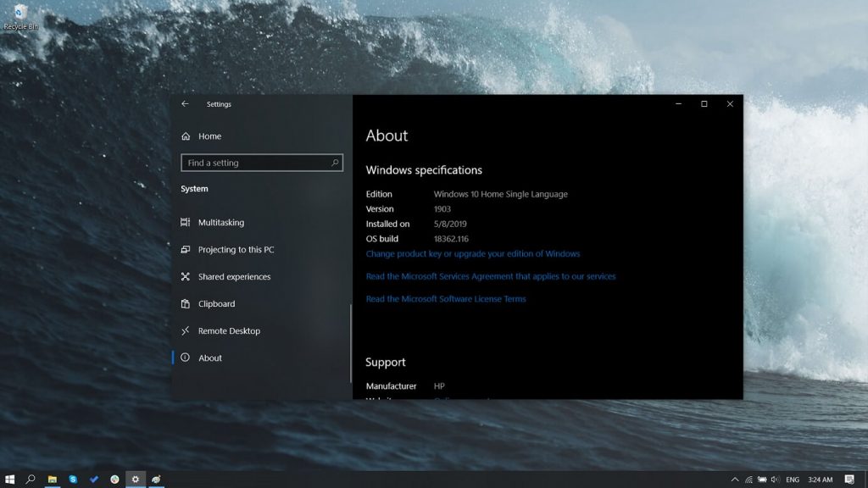Click the back arrow in Settings
The height and width of the screenshot is (488, 868).
[x=185, y=104]
